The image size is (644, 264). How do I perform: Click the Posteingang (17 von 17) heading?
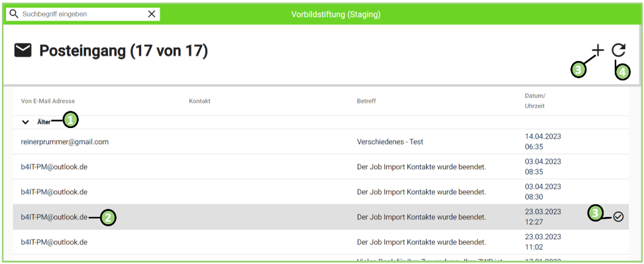tap(124, 51)
